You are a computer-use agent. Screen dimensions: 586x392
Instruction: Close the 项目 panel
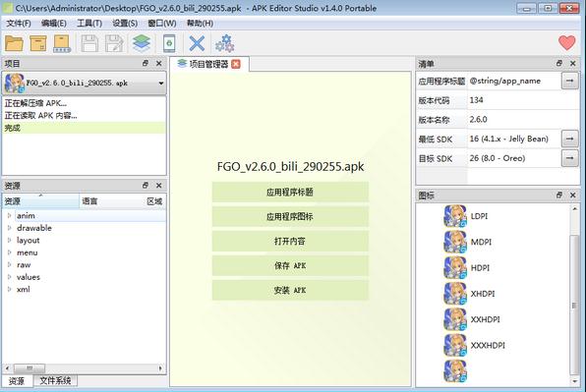[159, 63]
